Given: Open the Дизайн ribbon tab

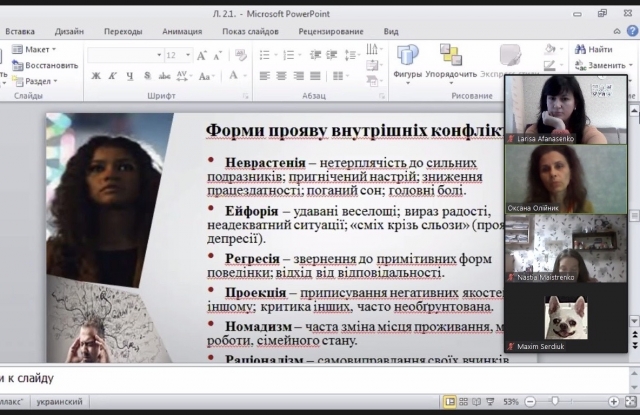Looking at the screenshot, I should [69, 31].
